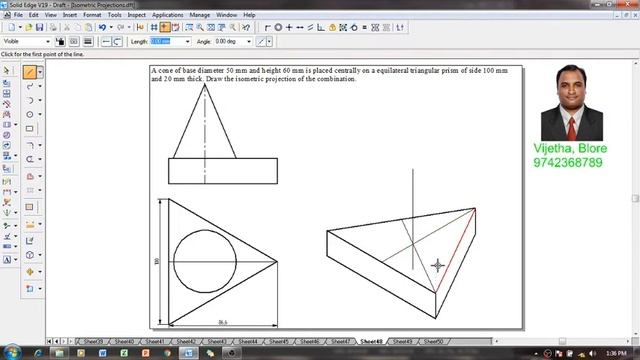Screen dimensions: 640x360
Task: Toggle the Line mode button on ribbon
Action: [x=106, y=41]
